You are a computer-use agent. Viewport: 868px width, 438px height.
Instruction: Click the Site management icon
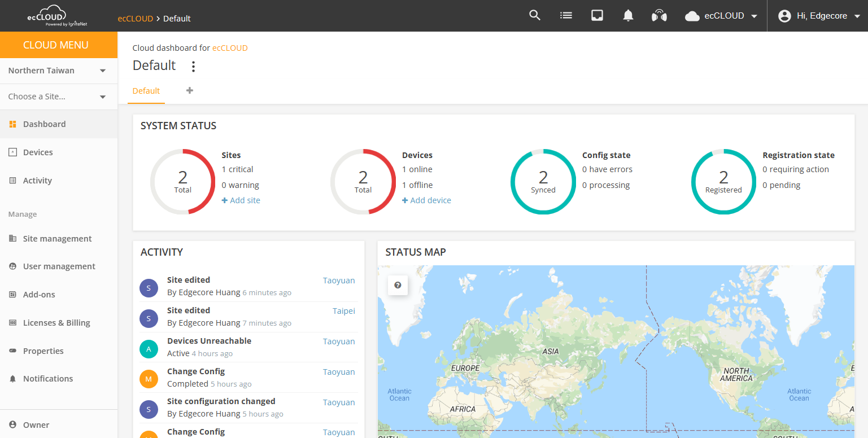point(12,238)
